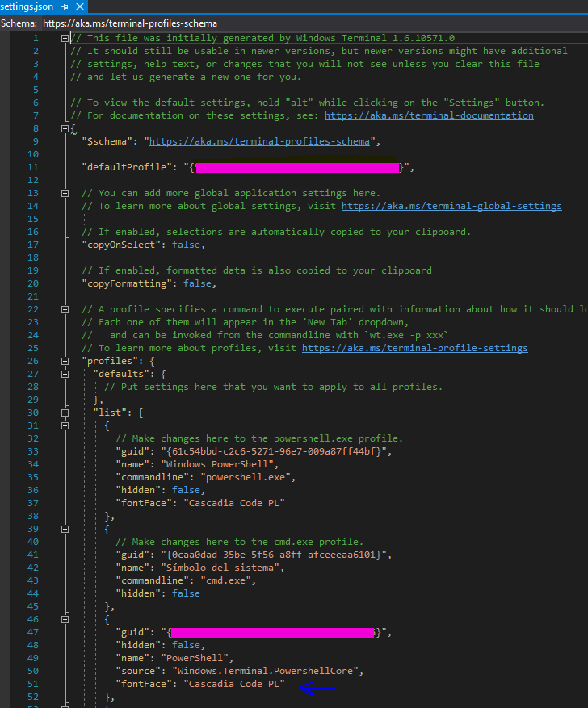Collapse the comment block at line 13
This screenshot has width=588, height=708.
click(65, 194)
